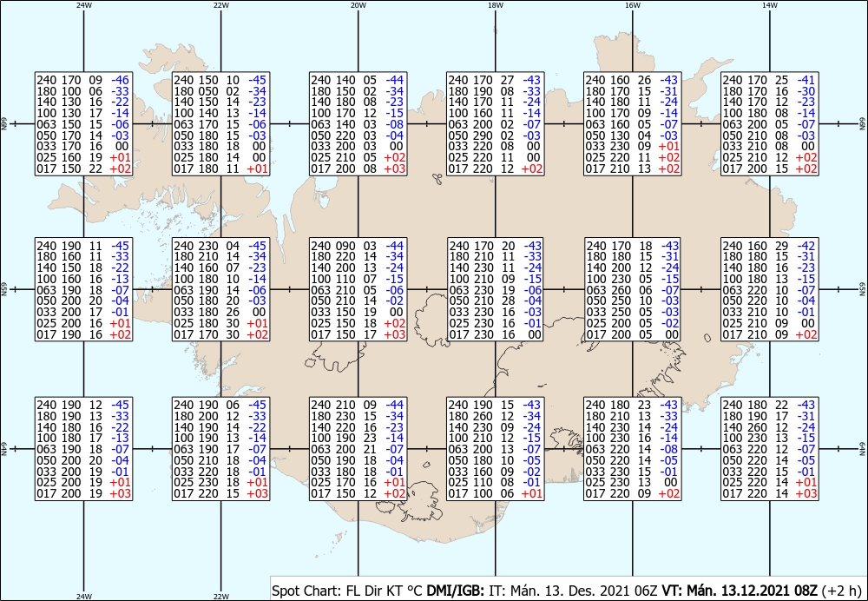The height and width of the screenshot is (601, 868).
Task: Click the 22W longitude label at top
Action: point(220,5)
